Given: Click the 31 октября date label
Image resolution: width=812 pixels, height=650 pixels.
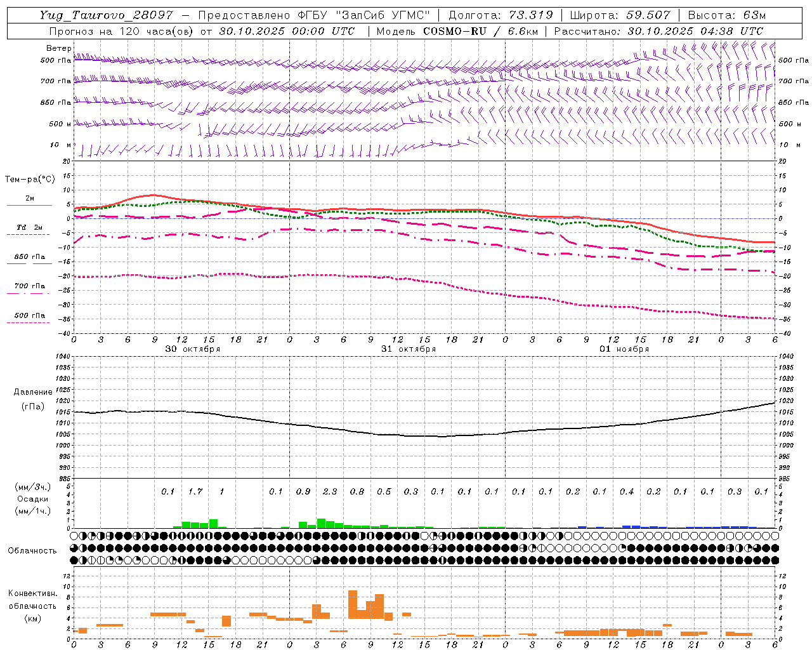Looking at the screenshot, I should pos(409,349).
